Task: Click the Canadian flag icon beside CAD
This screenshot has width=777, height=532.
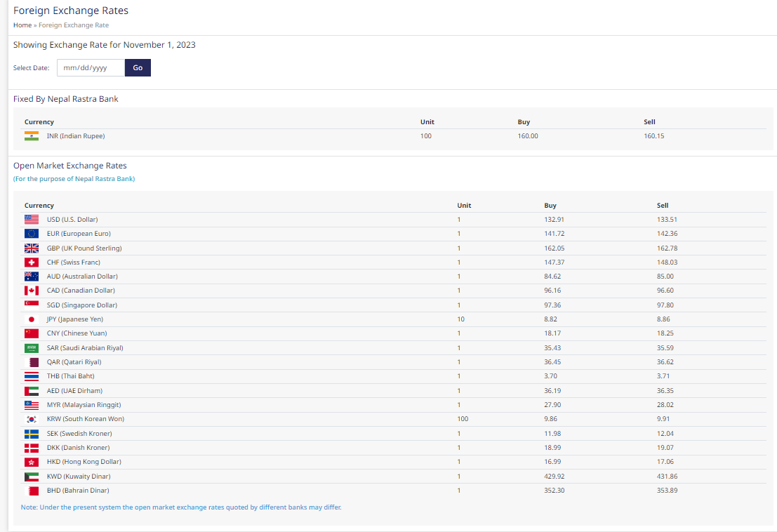Action: pos(32,291)
